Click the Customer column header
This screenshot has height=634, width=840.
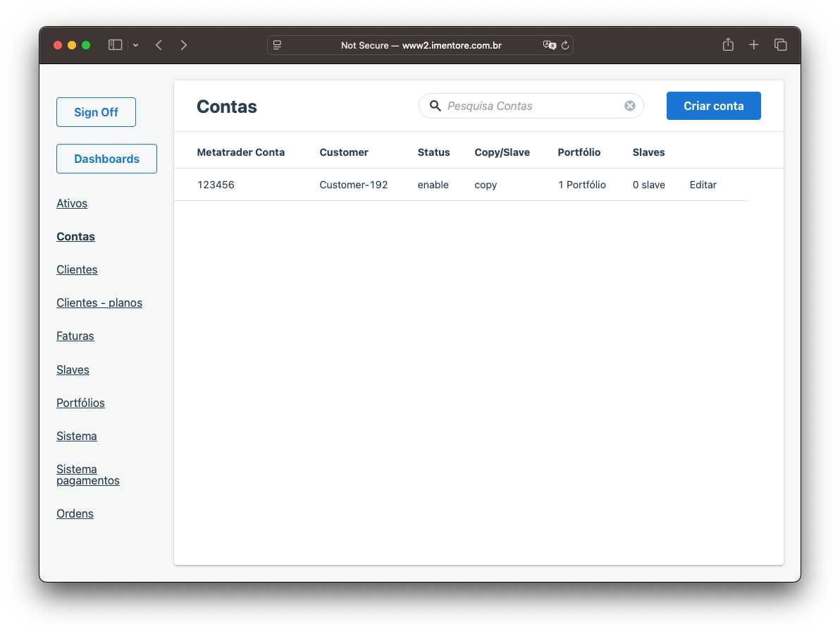[x=344, y=152]
